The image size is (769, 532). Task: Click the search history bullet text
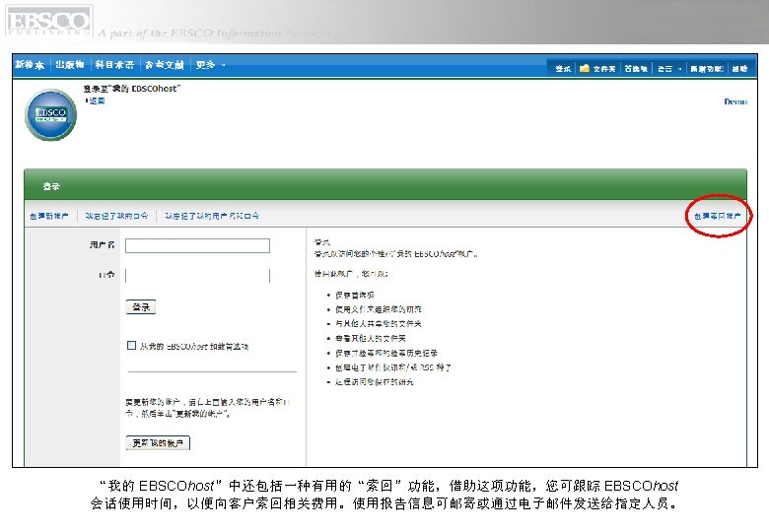click(x=385, y=353)
